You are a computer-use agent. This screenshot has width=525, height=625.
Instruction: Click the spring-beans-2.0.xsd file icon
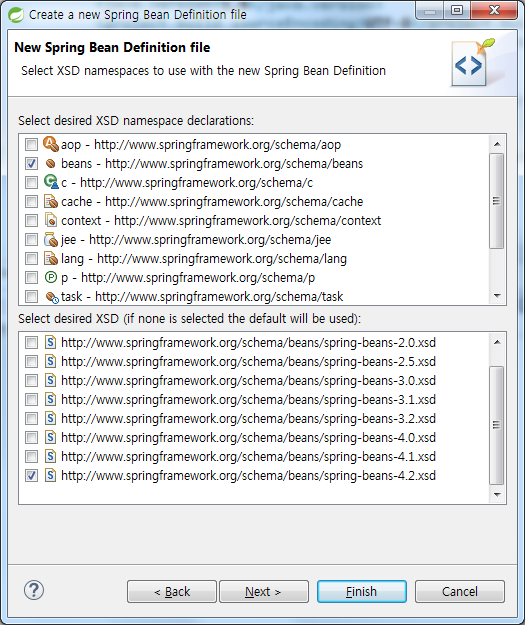point(50,342)
